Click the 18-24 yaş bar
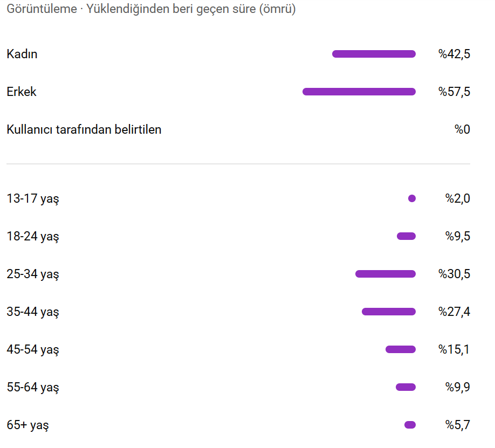 point(406,236)
